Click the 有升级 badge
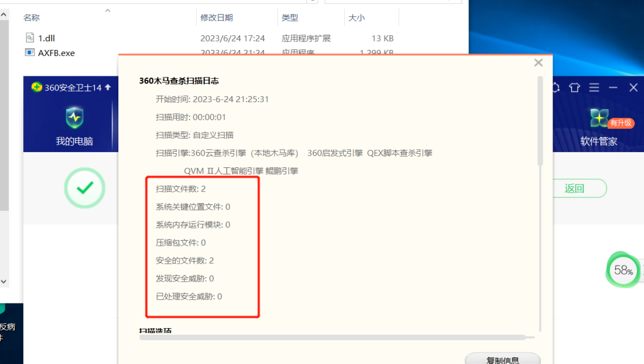Viewport: 644px width, 364px height. 621,123
